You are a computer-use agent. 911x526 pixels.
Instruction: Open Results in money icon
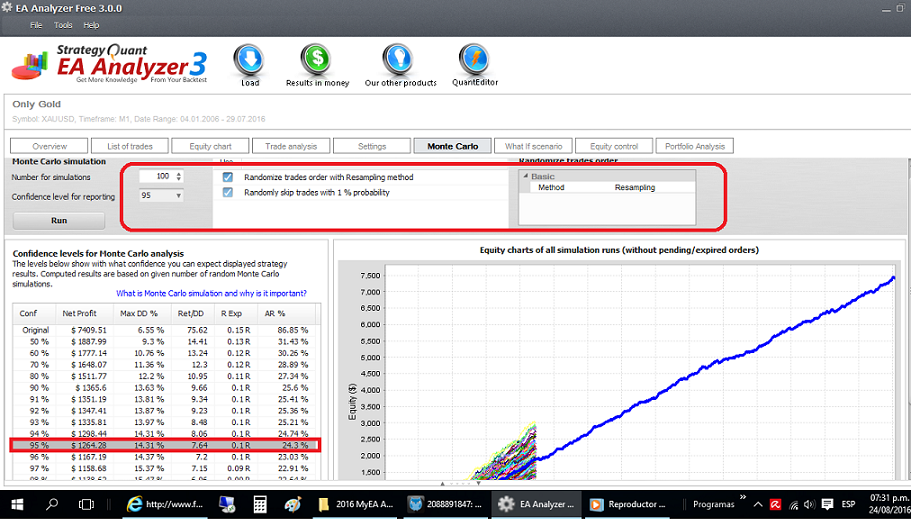pyautogui.click(x=317, y=60)
